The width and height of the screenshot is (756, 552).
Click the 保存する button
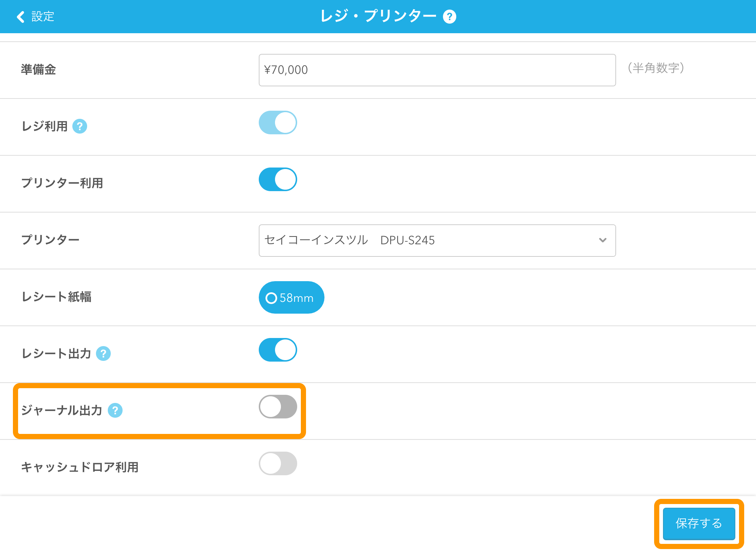[699, 524]
